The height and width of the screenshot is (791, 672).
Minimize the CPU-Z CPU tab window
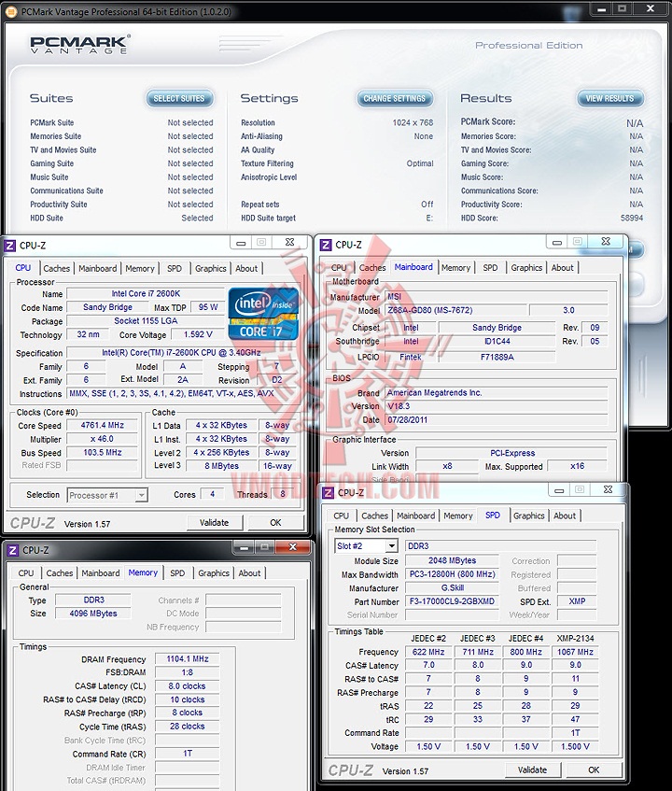[241, 243]
